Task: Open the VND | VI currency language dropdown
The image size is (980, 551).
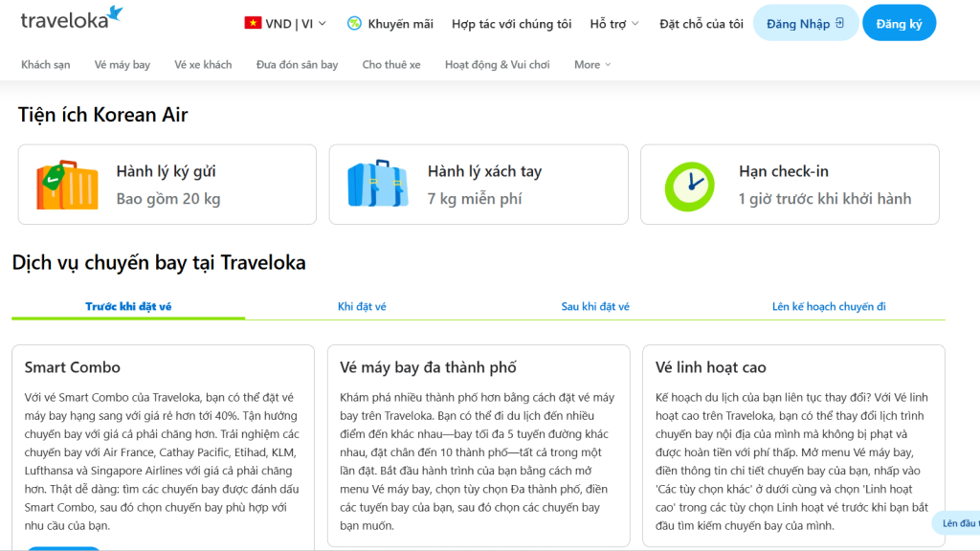Action: 285,24
